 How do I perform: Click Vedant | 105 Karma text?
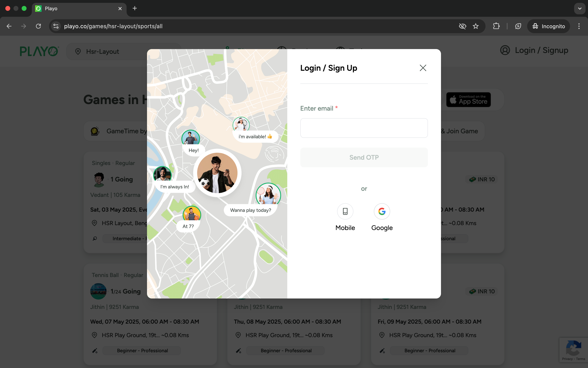[115, 195]
